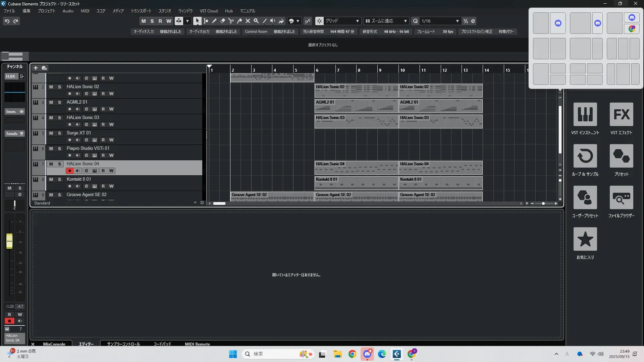Solo the Kontakt 8 01 track
The width and height of the screenshot is (644, 362).
59,179
